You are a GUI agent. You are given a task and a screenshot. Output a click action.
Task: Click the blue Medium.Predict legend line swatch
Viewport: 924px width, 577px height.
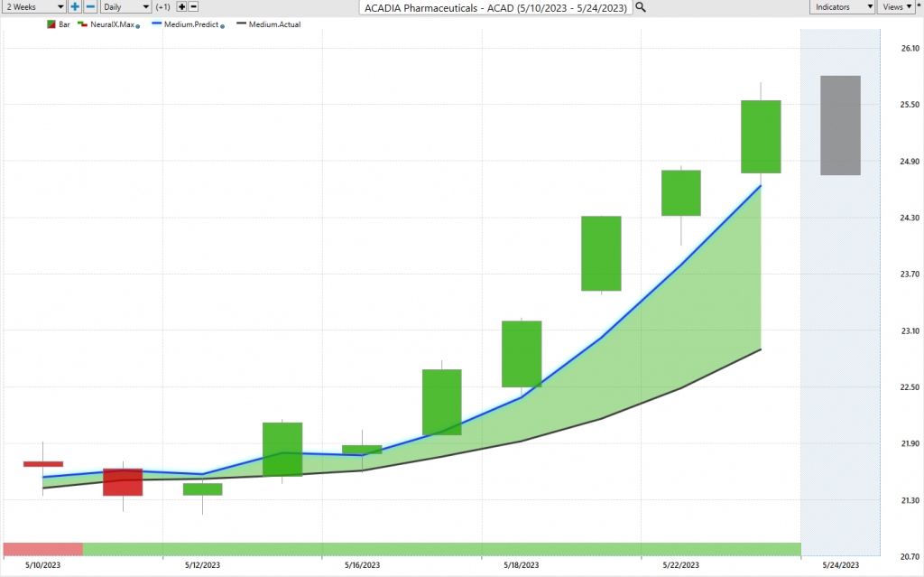pos(157,24)
